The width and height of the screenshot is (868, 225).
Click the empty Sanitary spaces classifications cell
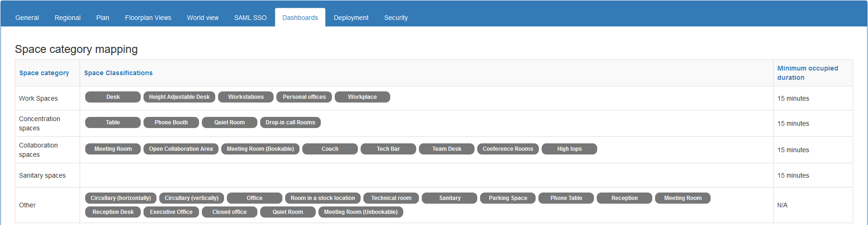point(426,175)
